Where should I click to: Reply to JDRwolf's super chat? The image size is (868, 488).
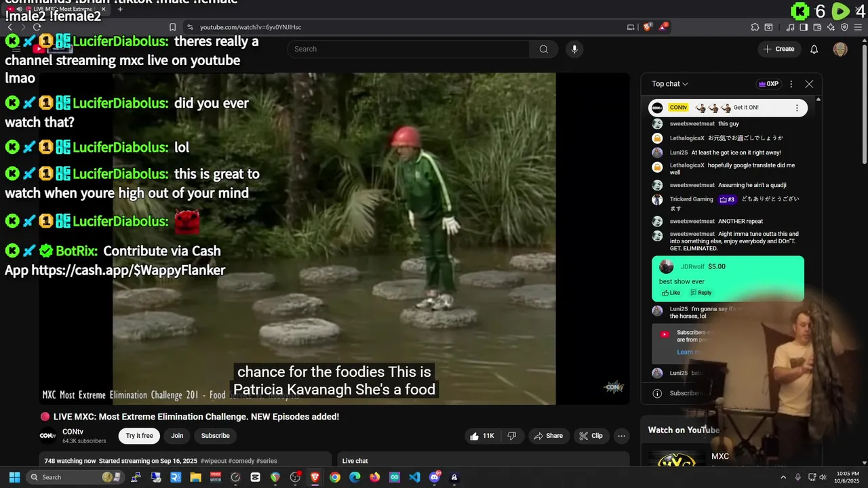[x=701, y=293]
